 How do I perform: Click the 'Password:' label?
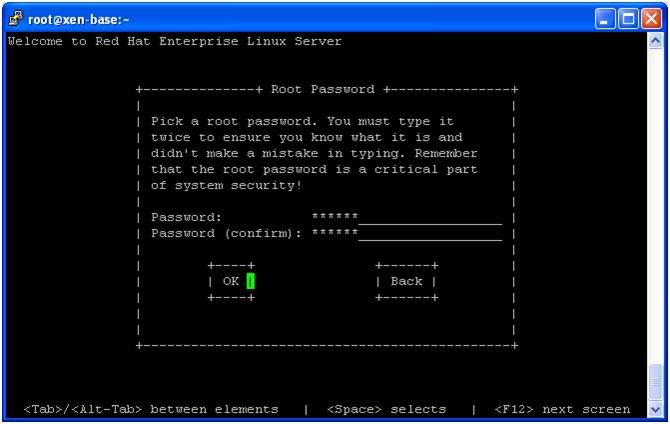click(x=186, y=217)
